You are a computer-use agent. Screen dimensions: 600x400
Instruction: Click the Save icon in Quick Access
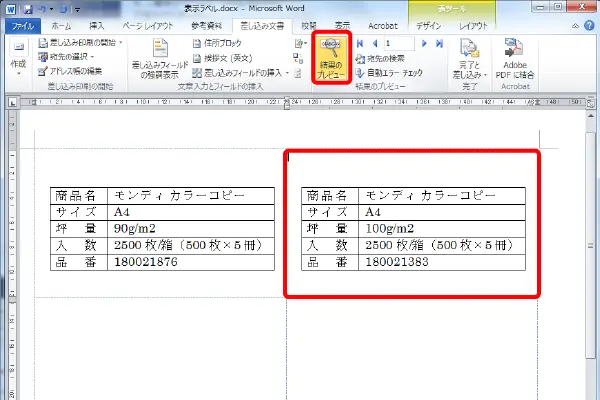pos(28,9)
